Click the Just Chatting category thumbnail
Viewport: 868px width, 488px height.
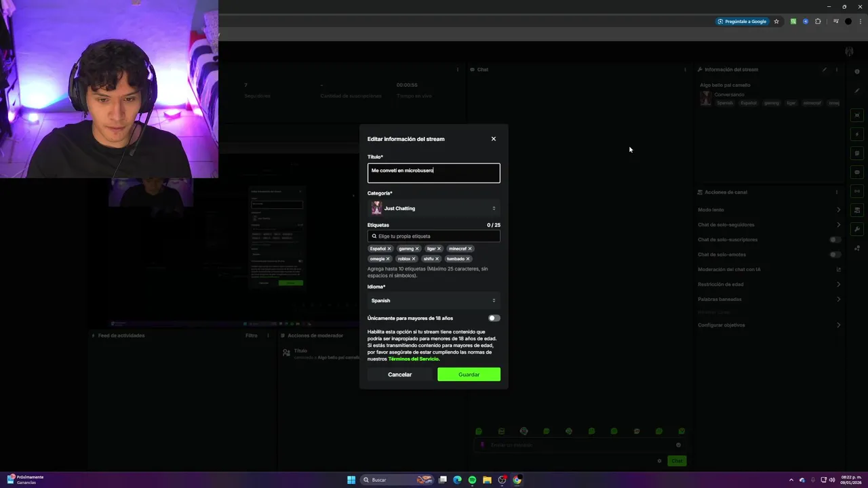coord(376,208)
